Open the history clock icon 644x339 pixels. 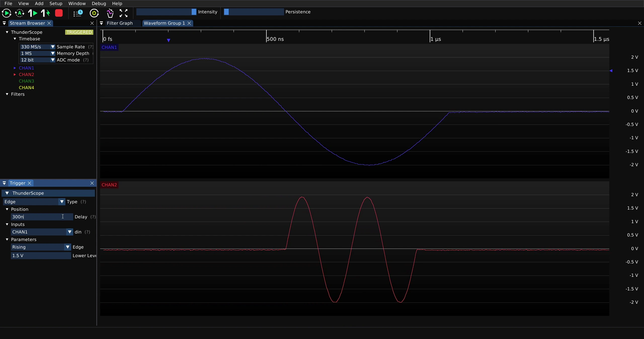point(78,13)
